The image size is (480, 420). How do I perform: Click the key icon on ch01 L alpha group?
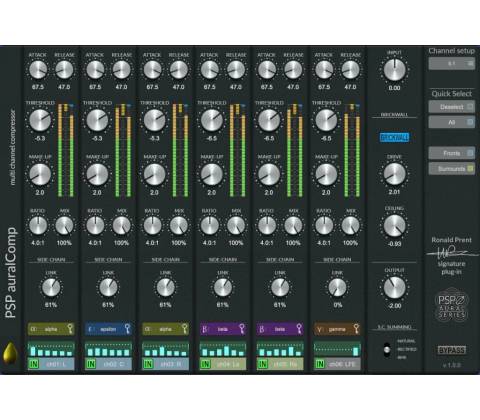tap(70, 329)
